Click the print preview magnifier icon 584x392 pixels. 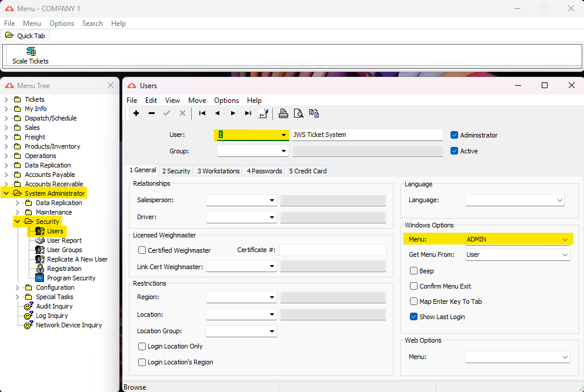click(x=298, y=113)
